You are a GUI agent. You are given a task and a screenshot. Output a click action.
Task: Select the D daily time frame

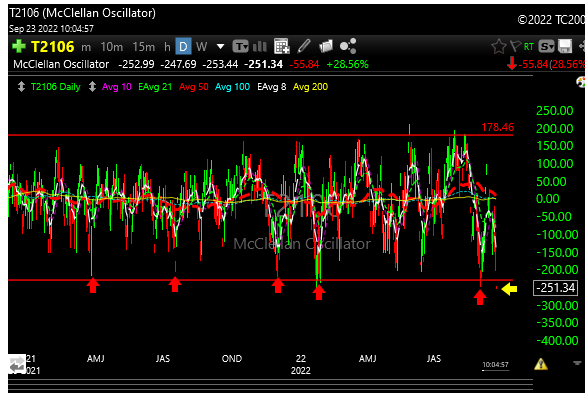tap(183, 47)
